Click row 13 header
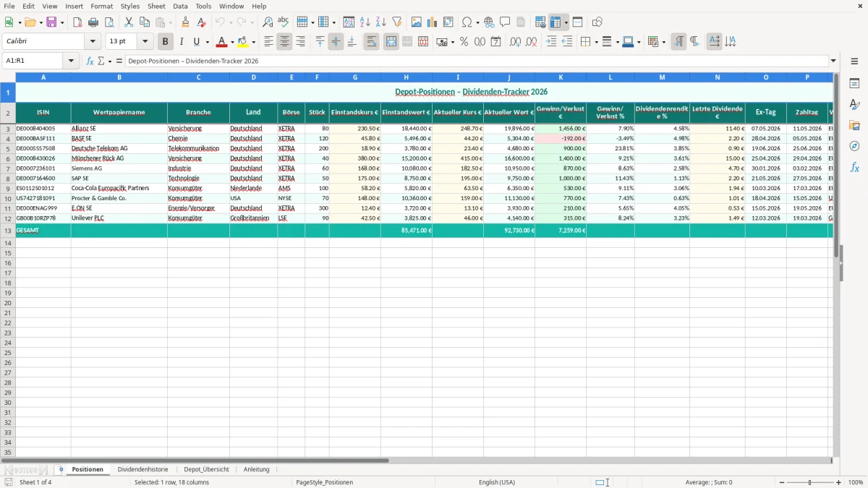 pos(7,231)
